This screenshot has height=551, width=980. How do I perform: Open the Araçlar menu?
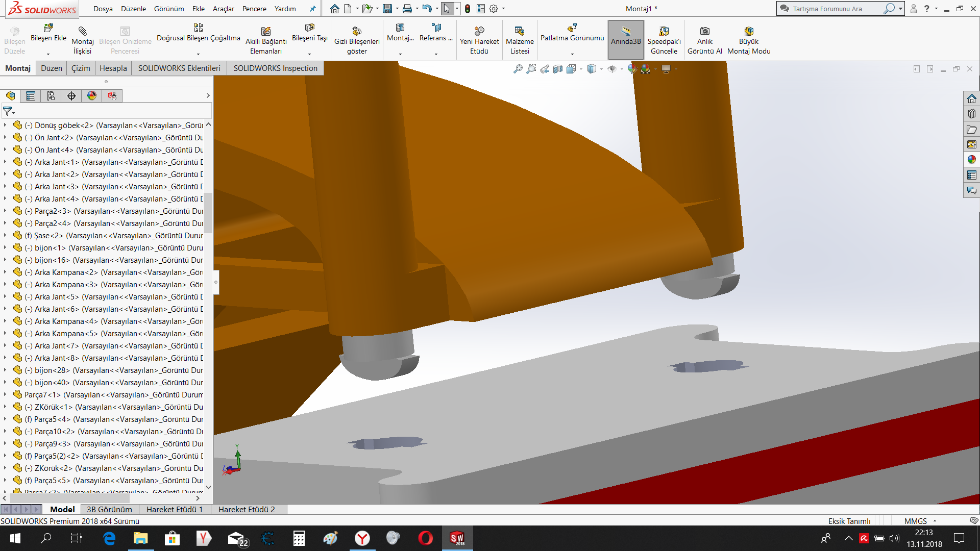(223, 9)
